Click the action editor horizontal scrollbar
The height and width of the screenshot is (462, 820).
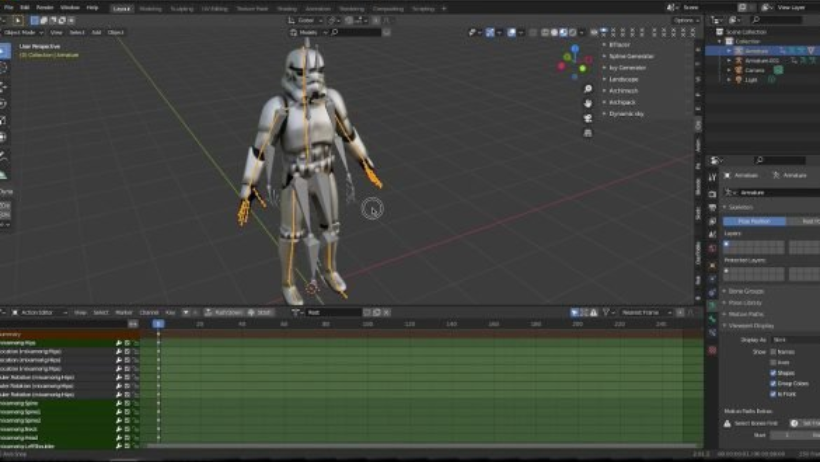[x=421, y=446]
